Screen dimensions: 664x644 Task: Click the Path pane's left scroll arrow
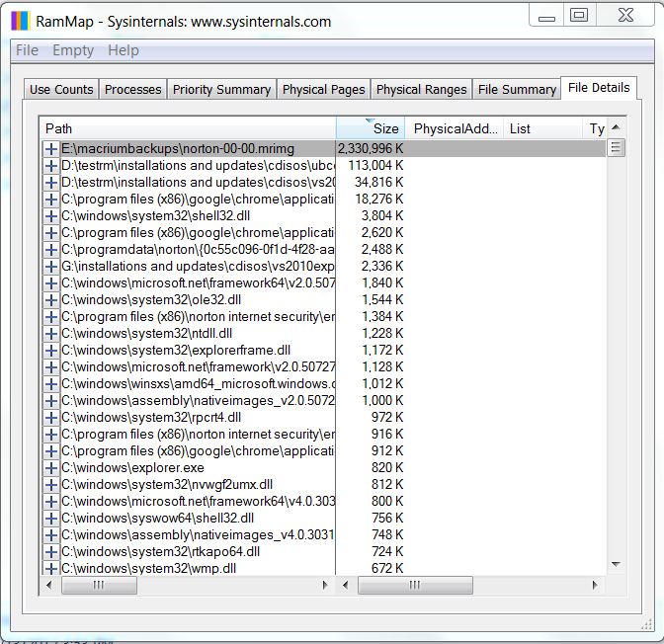click(x=49, y=585)
